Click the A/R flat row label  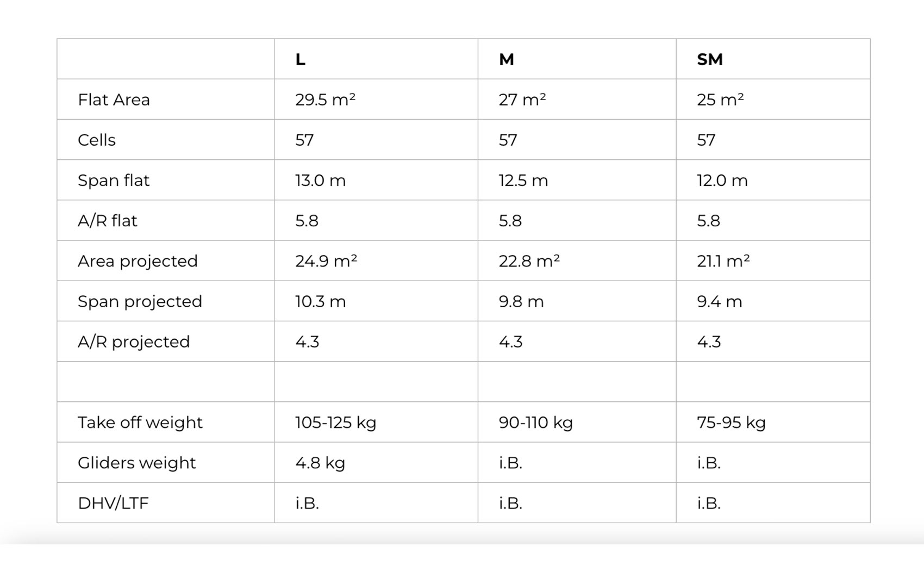pyautogui.click(x=107, y=220)
